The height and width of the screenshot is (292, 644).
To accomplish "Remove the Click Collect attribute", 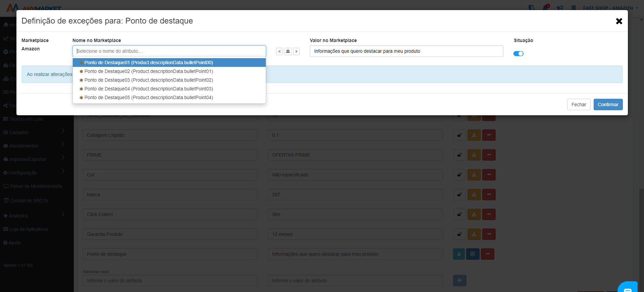I will click(x=489, y=214).
